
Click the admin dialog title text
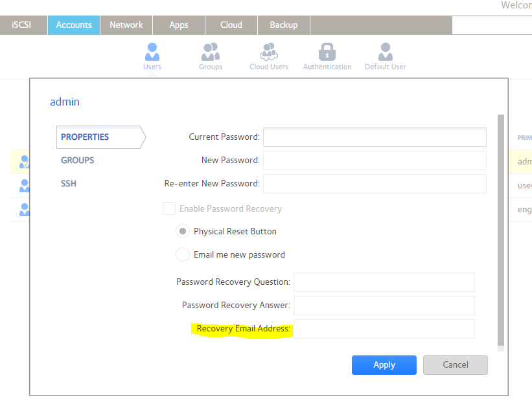[65, 102]
